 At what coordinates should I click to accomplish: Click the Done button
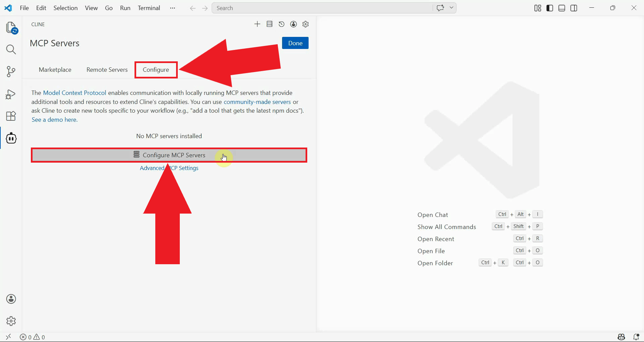[295, 43]
